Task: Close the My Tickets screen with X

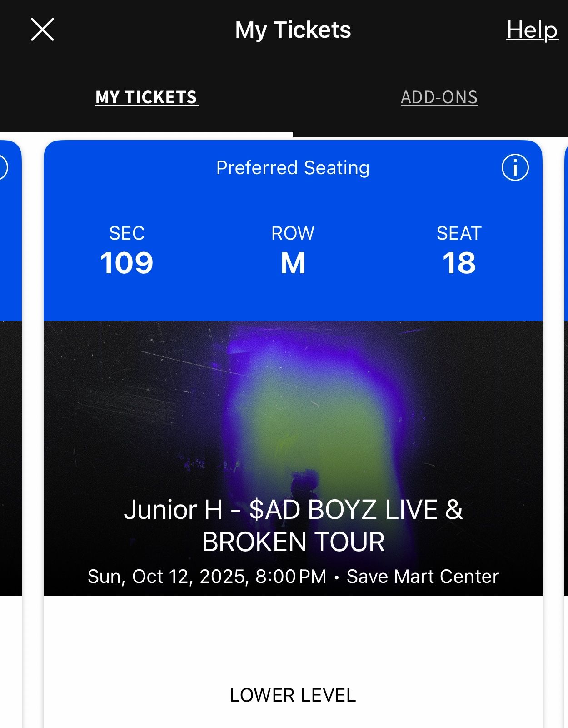Action: tap(42, 30)
